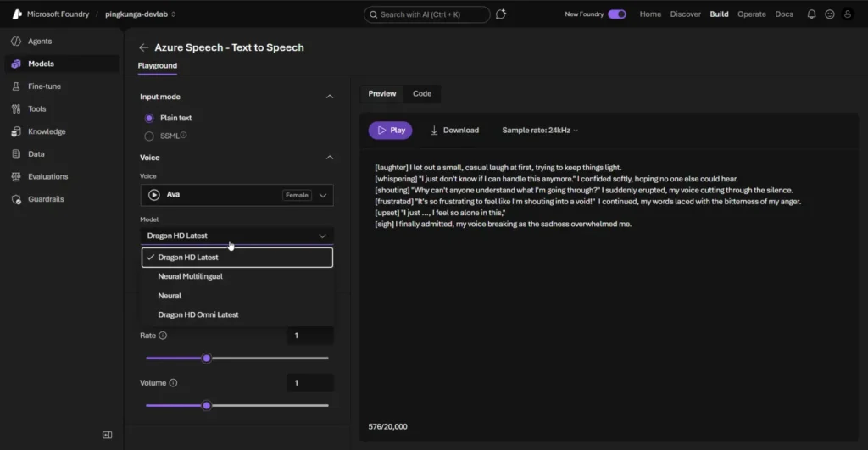This screenshot has width=868, height=450.
Task: Select the Plain text radio button
Action: (149, 119)
